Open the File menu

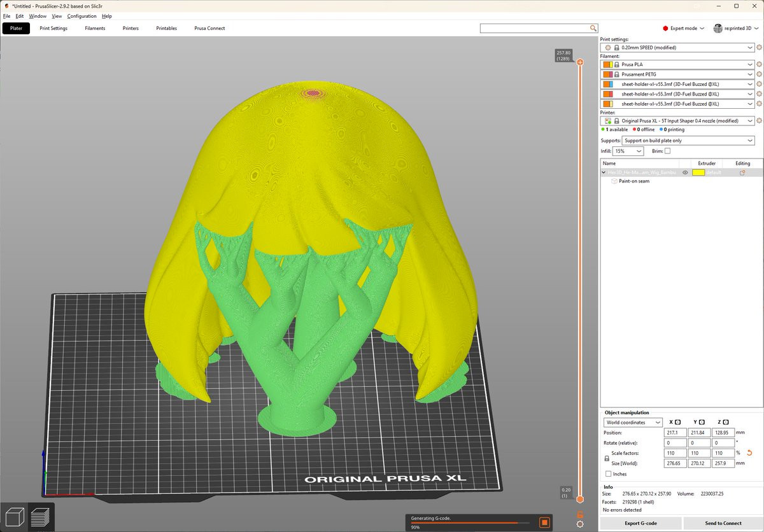(x=7, y=16)
